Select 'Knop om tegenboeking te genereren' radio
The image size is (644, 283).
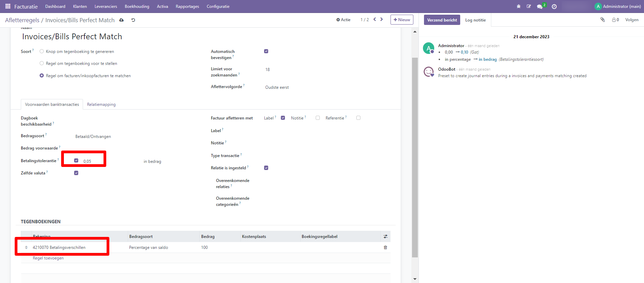[42, 52]
